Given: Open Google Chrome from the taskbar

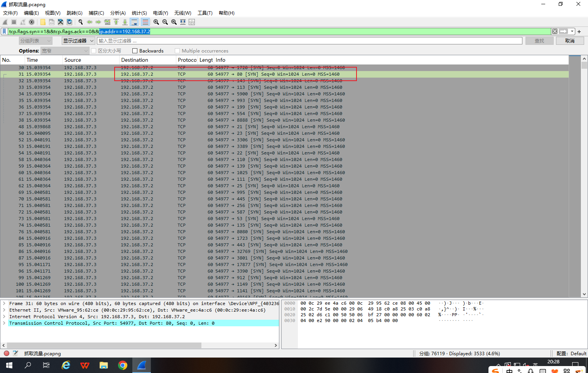Looking at the screenshot, I should point(123,365).
